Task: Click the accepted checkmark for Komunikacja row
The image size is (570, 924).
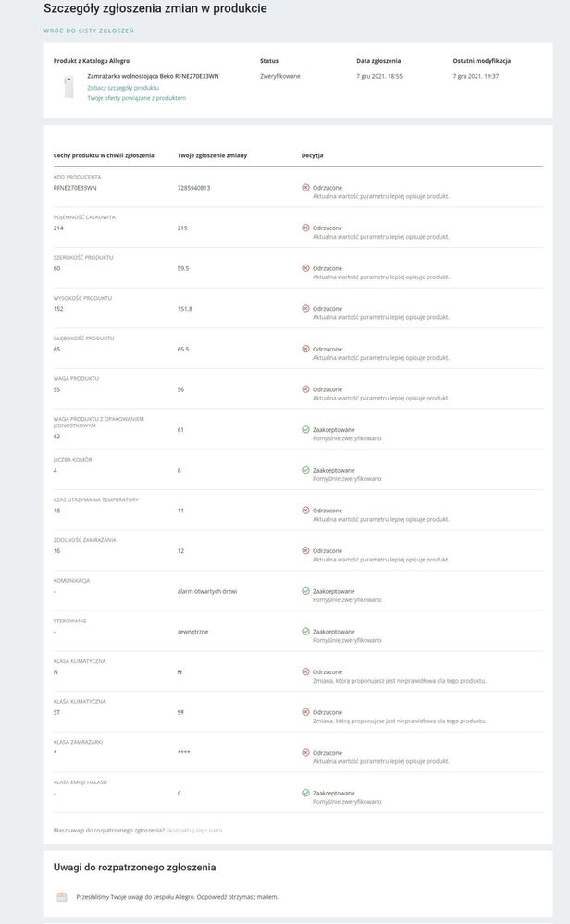Action: 305,591
